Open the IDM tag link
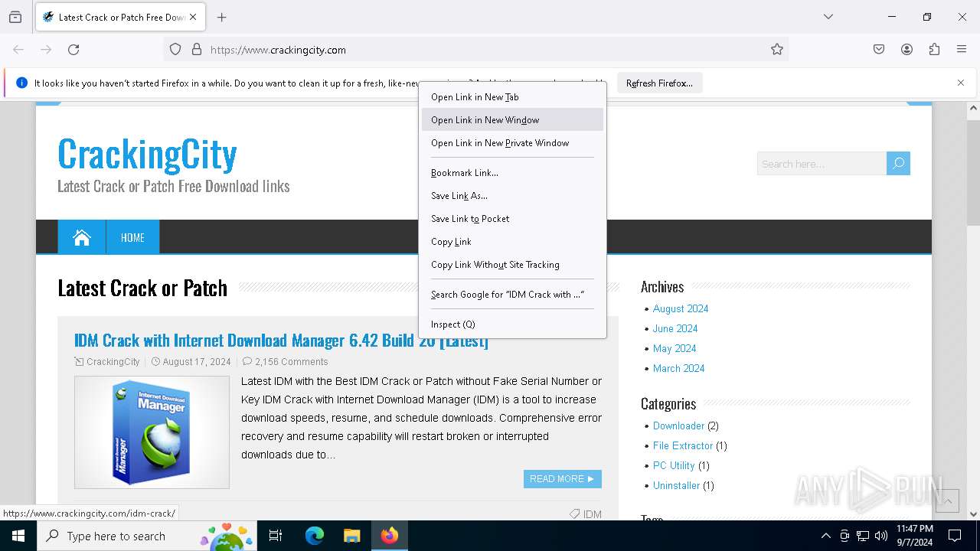 tap(593, 514)
